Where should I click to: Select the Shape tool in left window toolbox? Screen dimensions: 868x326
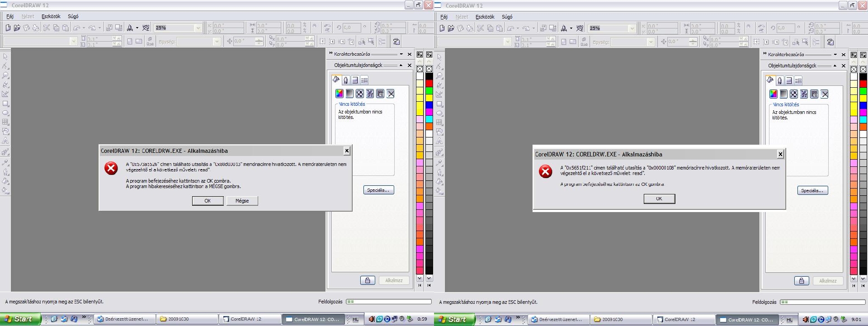[x=5, y=66]
